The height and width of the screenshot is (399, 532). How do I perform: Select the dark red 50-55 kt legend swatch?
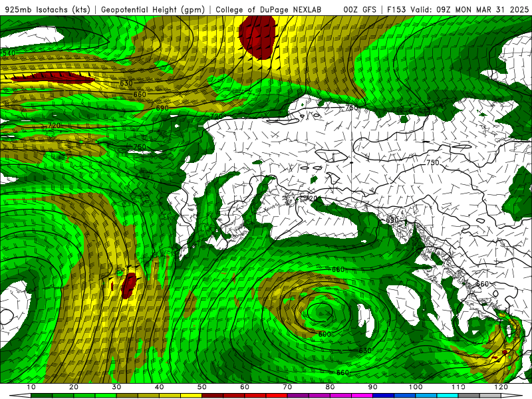212,396
